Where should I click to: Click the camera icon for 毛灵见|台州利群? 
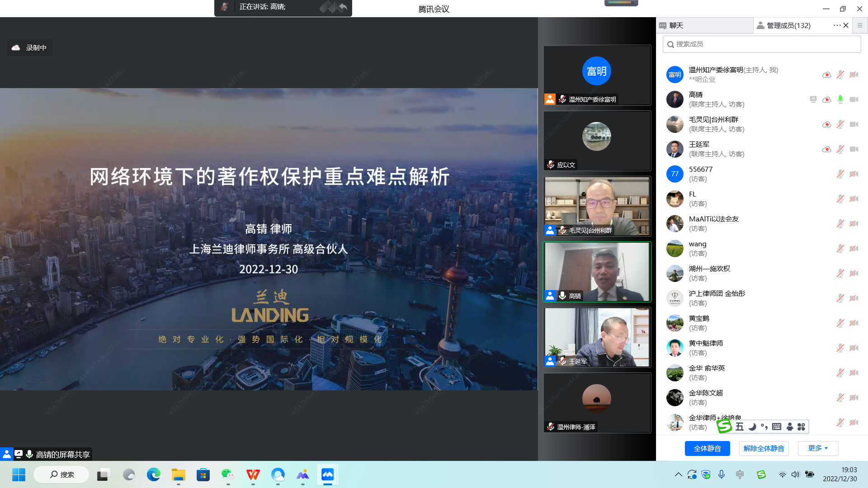[x=854, y=124]
